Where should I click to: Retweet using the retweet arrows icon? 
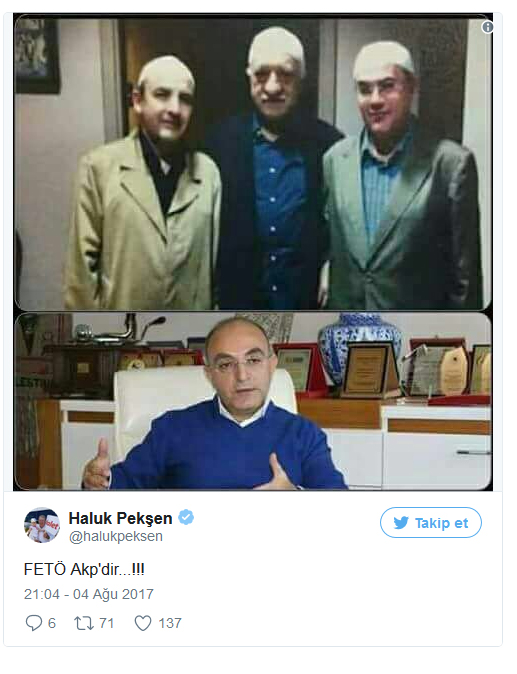point(84,623)
